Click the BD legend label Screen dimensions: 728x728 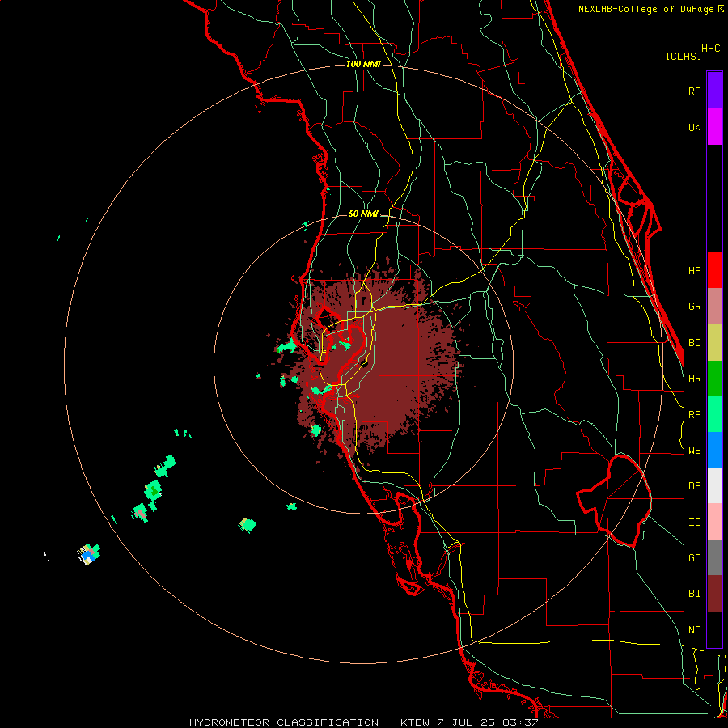click(x=694, y=343)
